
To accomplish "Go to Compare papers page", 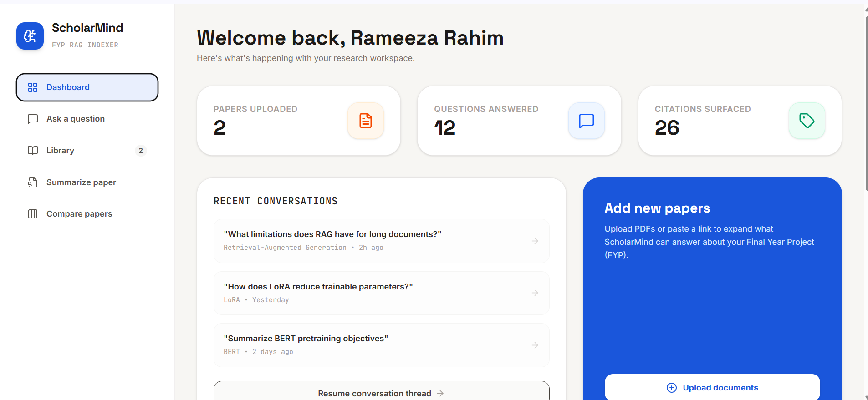I will tap(87, 214).
